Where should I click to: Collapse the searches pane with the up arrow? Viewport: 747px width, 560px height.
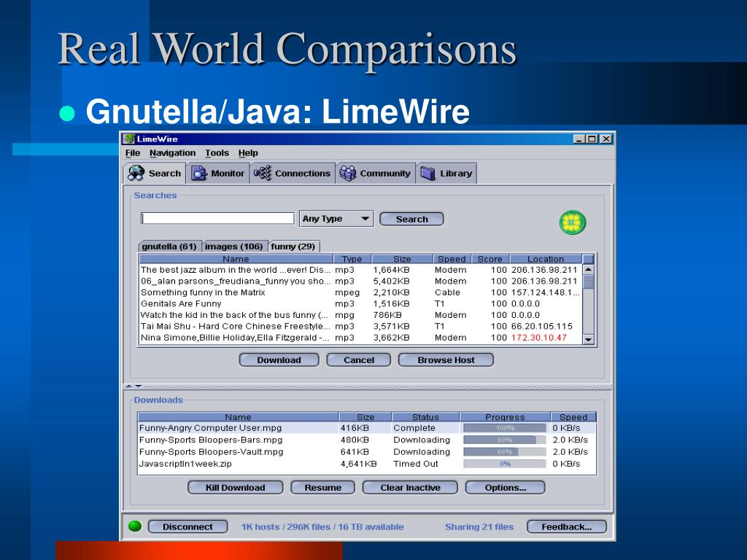(x=128, y=386)
